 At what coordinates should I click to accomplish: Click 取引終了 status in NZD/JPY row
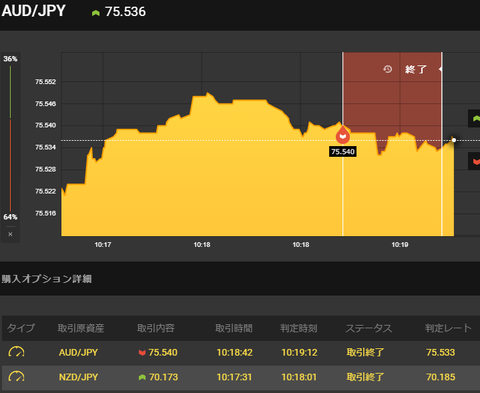365,377
